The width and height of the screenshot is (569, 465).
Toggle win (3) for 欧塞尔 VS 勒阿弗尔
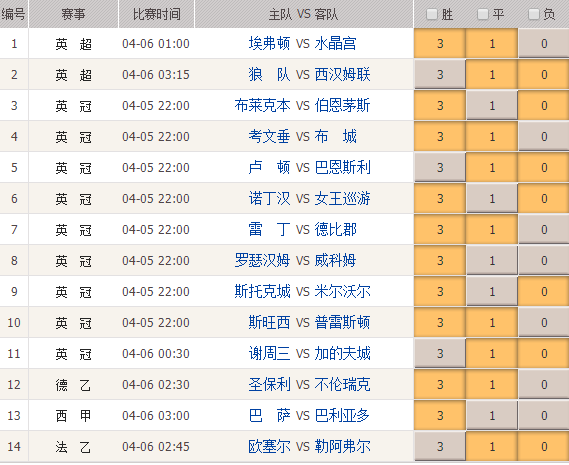pos(440,446)
